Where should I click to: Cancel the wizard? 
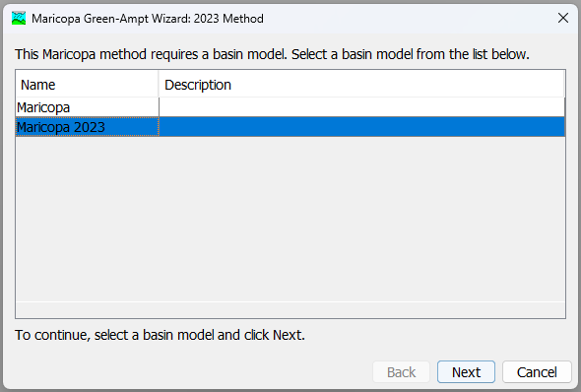click(537, 372)
